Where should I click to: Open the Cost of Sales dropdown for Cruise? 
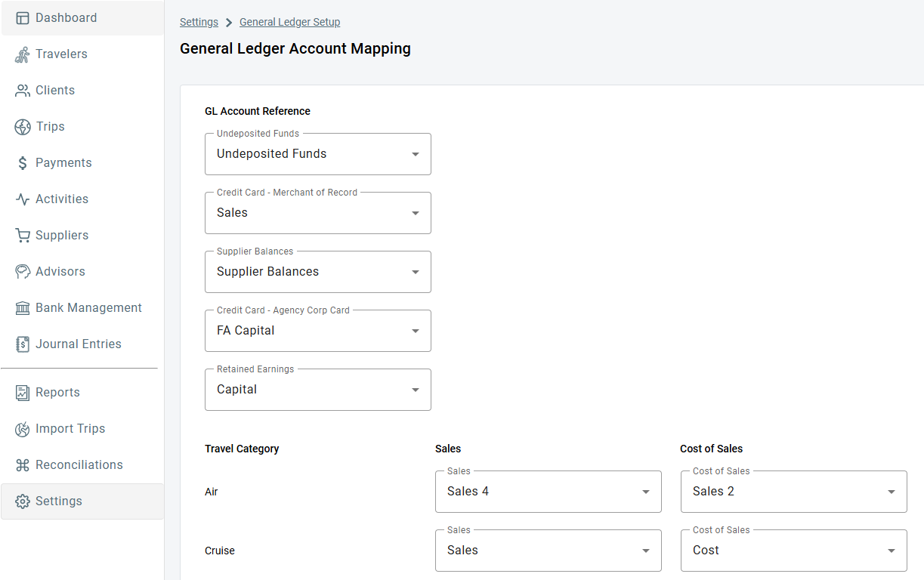click(x=891, y=550)
